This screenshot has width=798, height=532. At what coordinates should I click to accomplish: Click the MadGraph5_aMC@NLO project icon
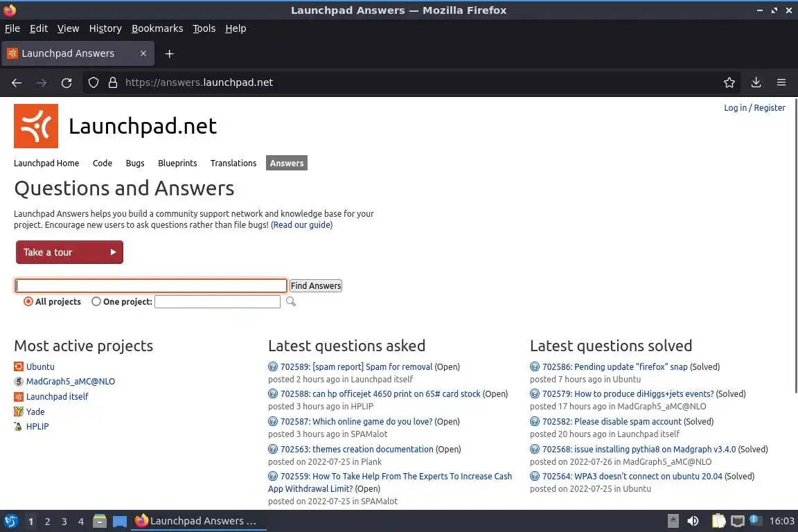[x=19, y=381]
